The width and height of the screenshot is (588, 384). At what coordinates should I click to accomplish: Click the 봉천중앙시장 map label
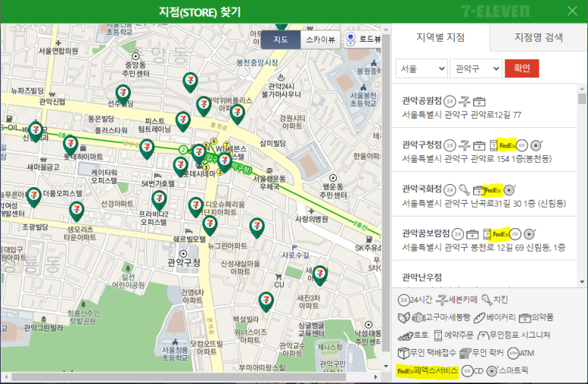[x=257, y=62]
